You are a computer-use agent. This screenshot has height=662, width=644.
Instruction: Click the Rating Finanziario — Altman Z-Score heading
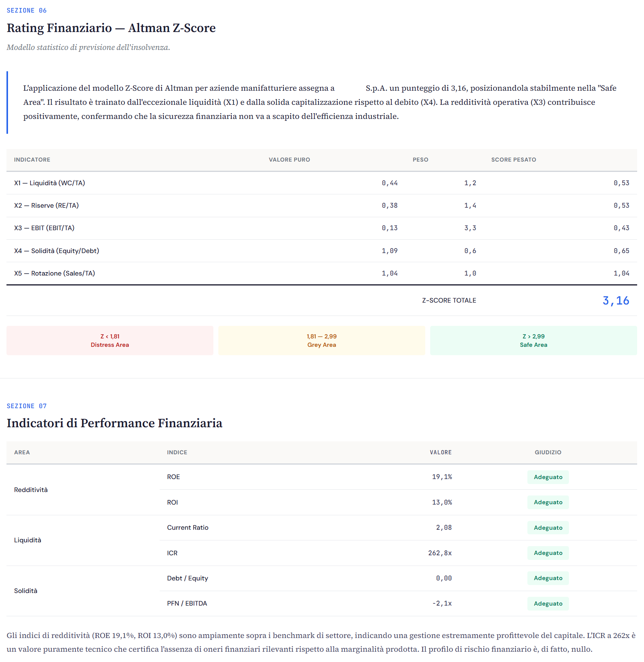point(111,28)
